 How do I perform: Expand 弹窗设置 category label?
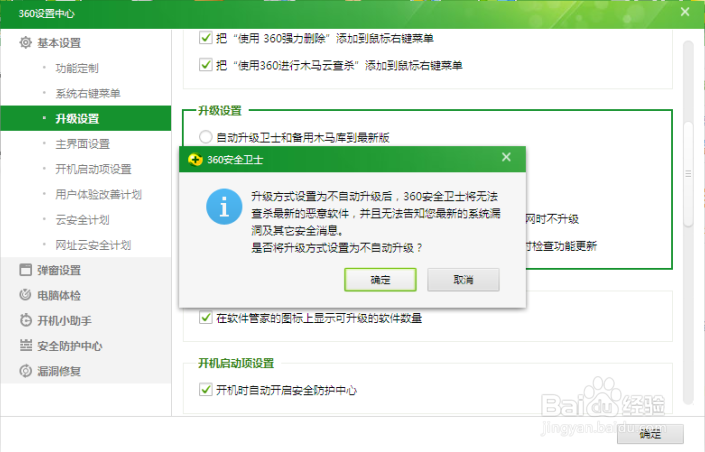(x=59, y=270)
